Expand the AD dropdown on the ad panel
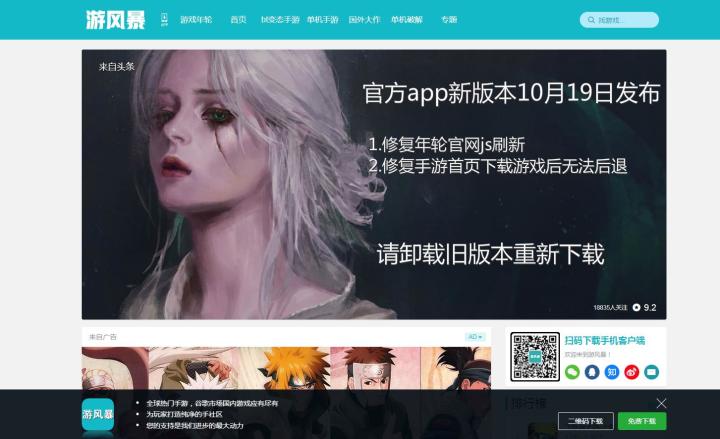Screen dimensions: 720x439 475,337
